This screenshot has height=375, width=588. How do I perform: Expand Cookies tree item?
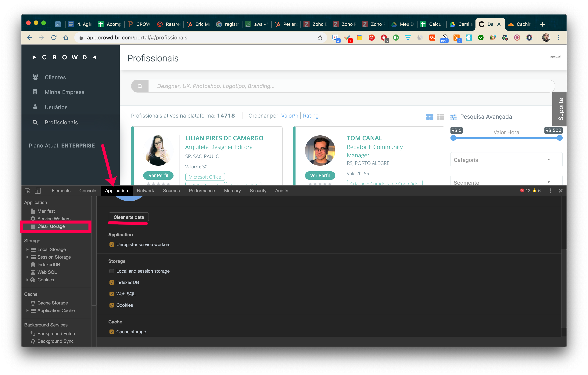27,280
